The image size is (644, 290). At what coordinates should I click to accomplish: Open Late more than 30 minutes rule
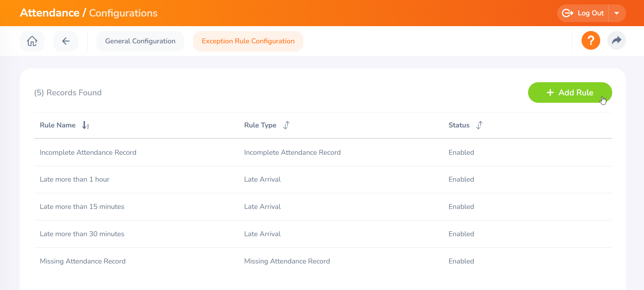click(x=82, y=234)
